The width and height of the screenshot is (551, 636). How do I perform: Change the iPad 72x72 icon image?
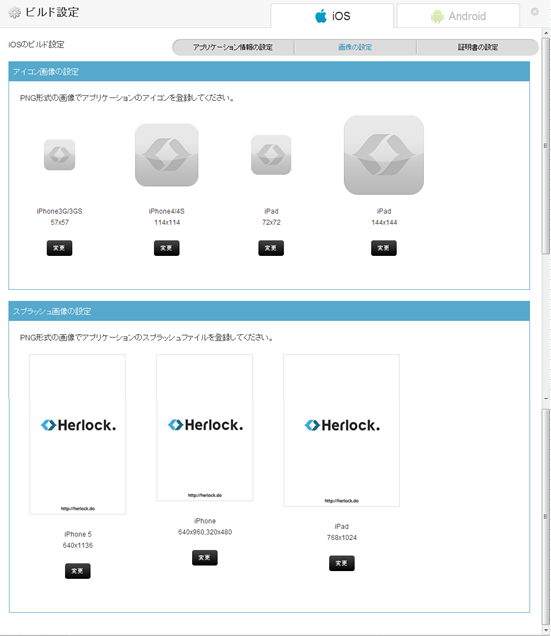tap(271, 248)
